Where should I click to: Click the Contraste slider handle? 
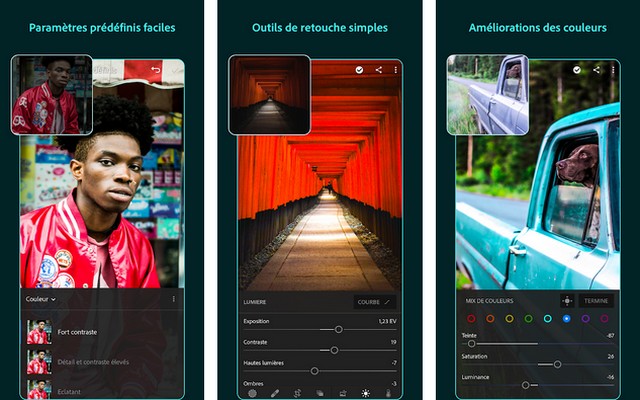click(x=334, y=350)
